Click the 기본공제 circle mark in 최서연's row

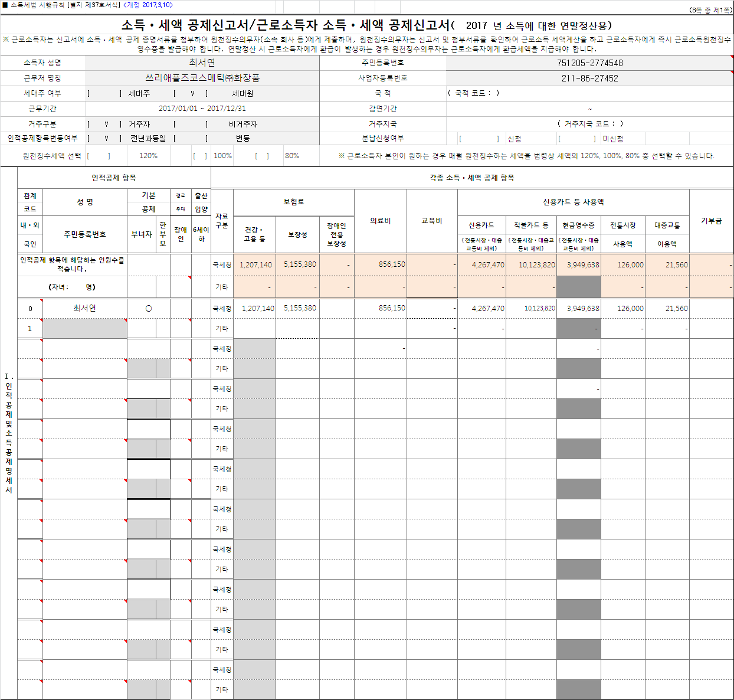tap(149, 309)
